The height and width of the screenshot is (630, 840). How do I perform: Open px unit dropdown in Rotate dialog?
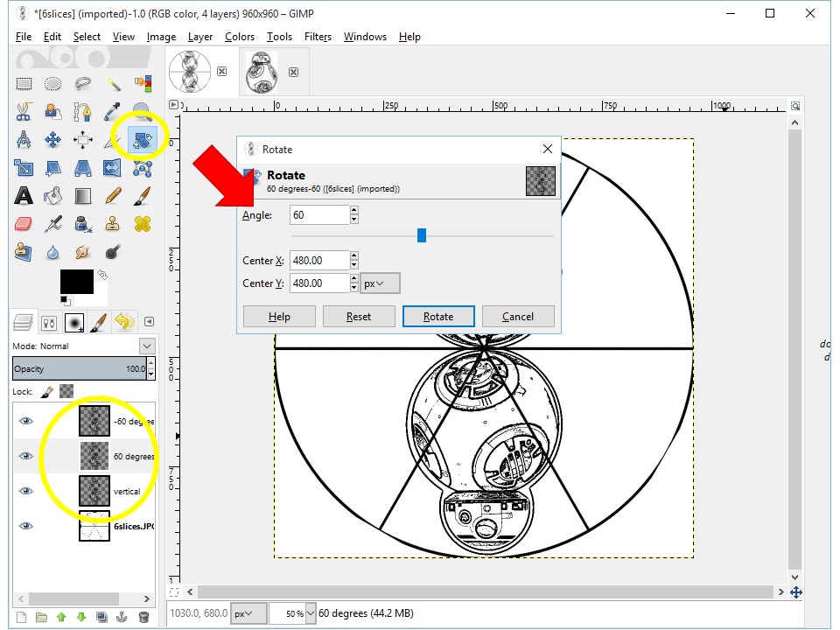[x=381, y=283]
